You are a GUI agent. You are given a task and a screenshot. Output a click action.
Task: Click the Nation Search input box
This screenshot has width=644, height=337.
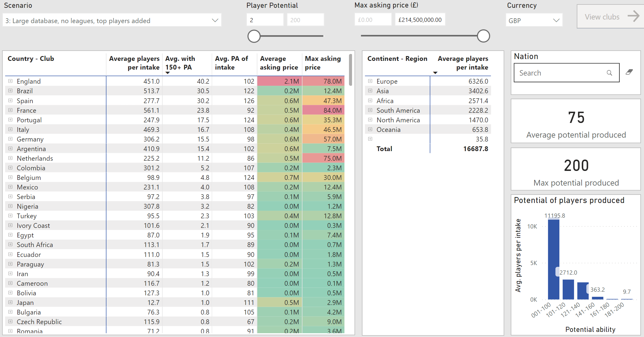point(567,73)
